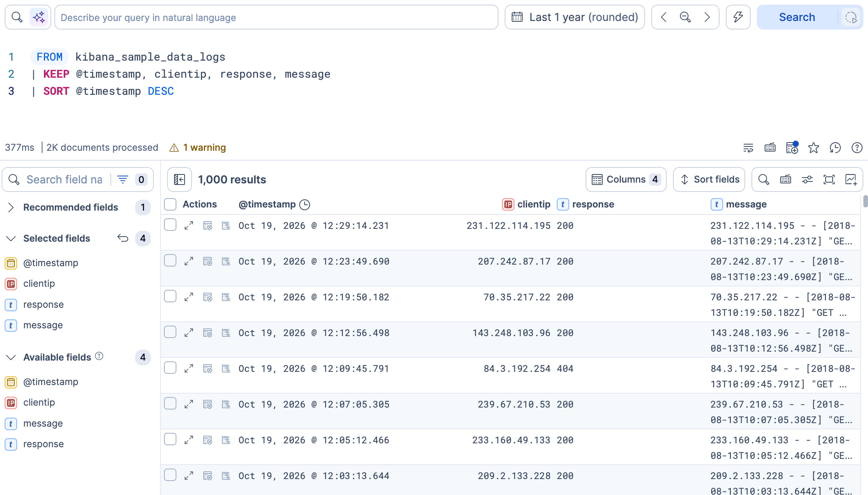Collapse the Selected fields section
The image size is (868, 495).
click(11, 239)
